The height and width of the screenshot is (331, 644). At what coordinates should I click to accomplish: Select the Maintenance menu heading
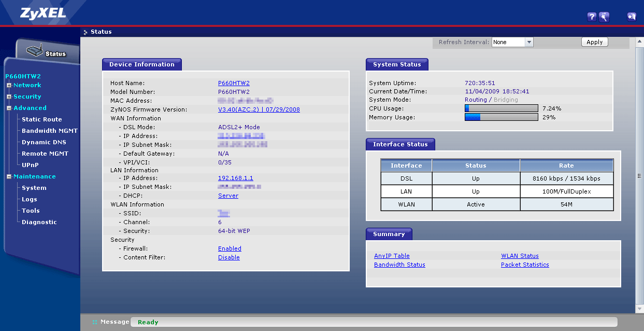(35, 176)
